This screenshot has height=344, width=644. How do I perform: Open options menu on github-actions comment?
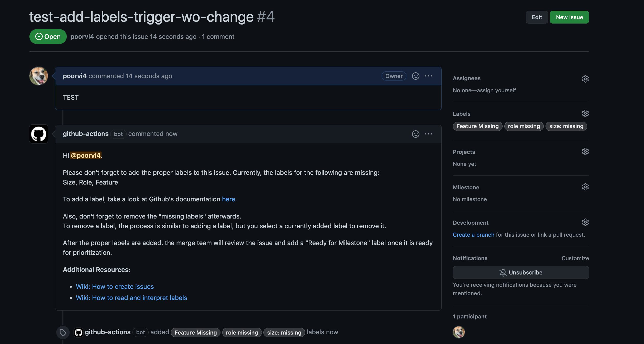tap(428, 134)
